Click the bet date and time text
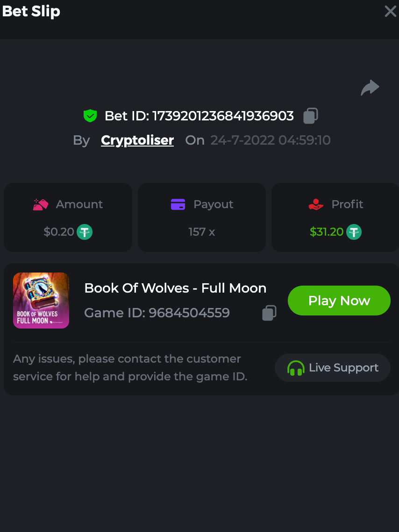Image resolution: width=399 pixels, height=532 pixels. pos(271,140)
